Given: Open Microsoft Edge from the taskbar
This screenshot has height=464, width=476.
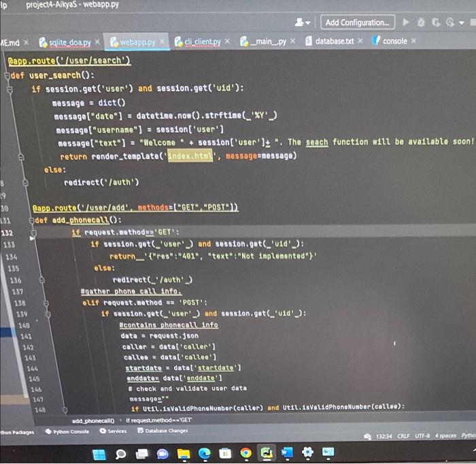Looking at the screenshot, I should pos(204,454).
